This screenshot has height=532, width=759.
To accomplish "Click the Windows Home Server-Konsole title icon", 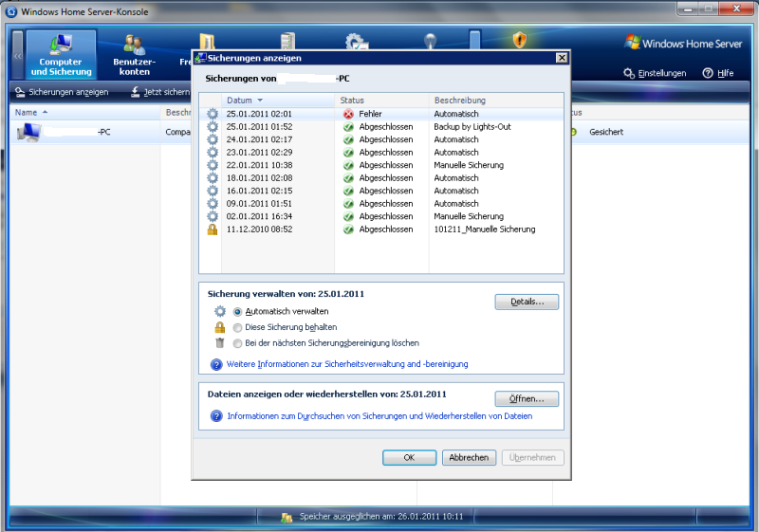I will tap(11, 11).
